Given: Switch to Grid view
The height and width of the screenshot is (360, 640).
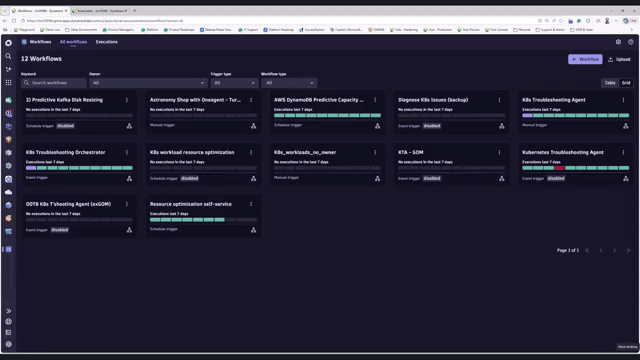Looking at the screenshot, I should [626, 83].
